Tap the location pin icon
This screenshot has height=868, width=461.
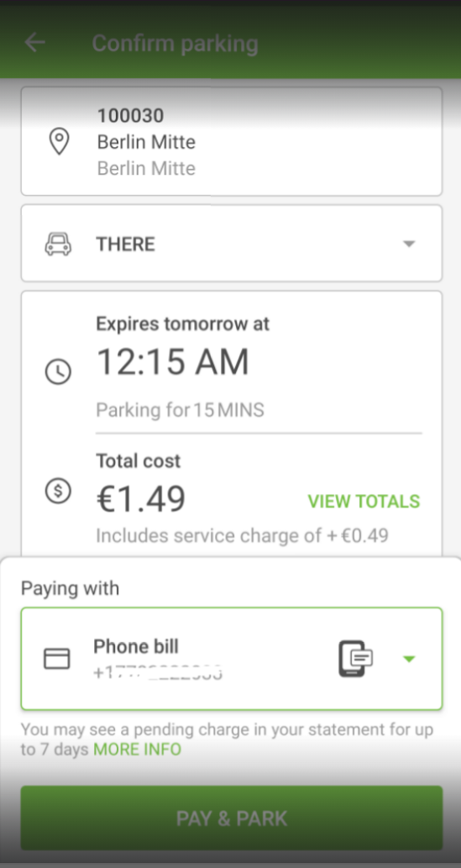tap(60, 141)
